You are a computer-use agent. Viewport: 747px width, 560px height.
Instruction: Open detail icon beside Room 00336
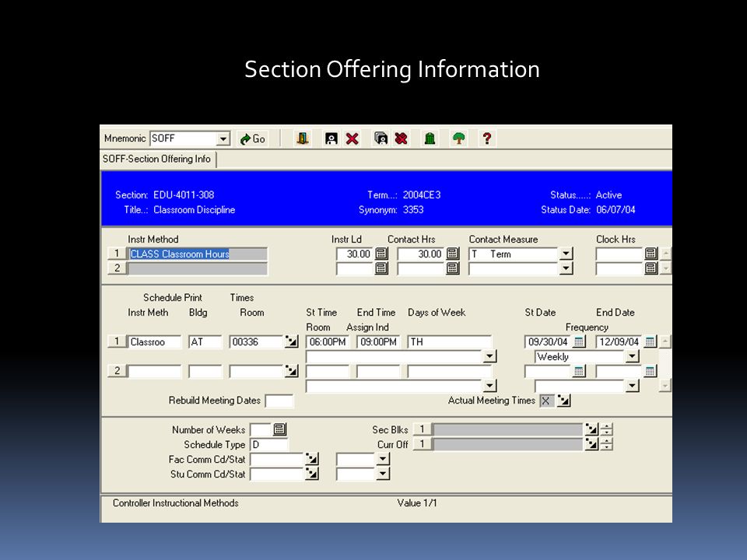click(291, 341)
